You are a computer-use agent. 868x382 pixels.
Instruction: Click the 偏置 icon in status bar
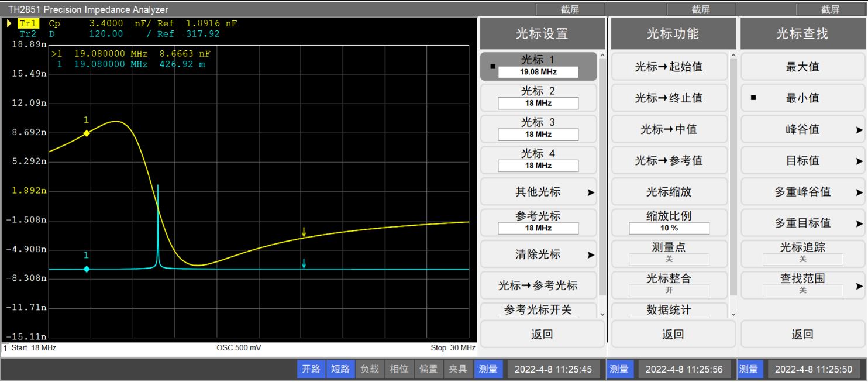pyautogui.click(x=428, y=369)
